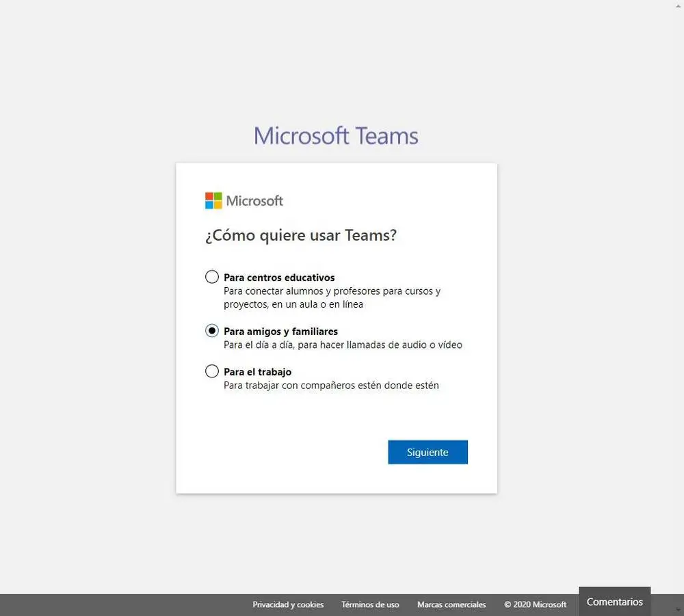
Task: Click the "Para amigos y familiares" label text
Action: tap(280, 332)
